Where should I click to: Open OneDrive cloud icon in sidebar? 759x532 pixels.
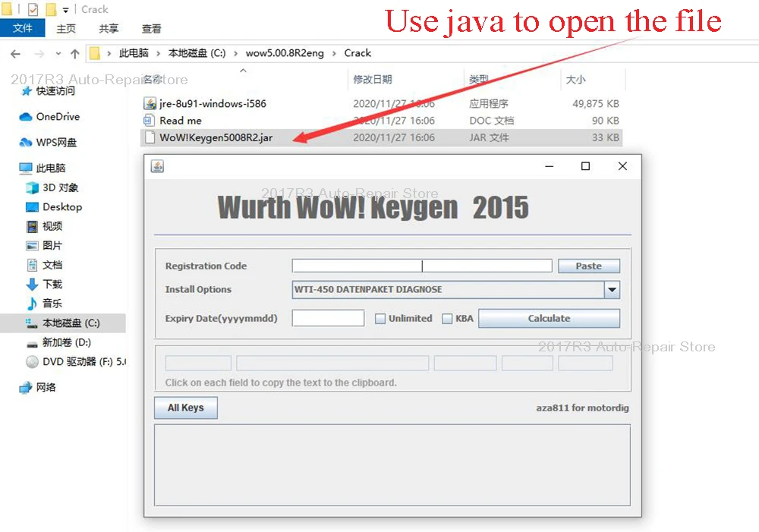(26, 117)
